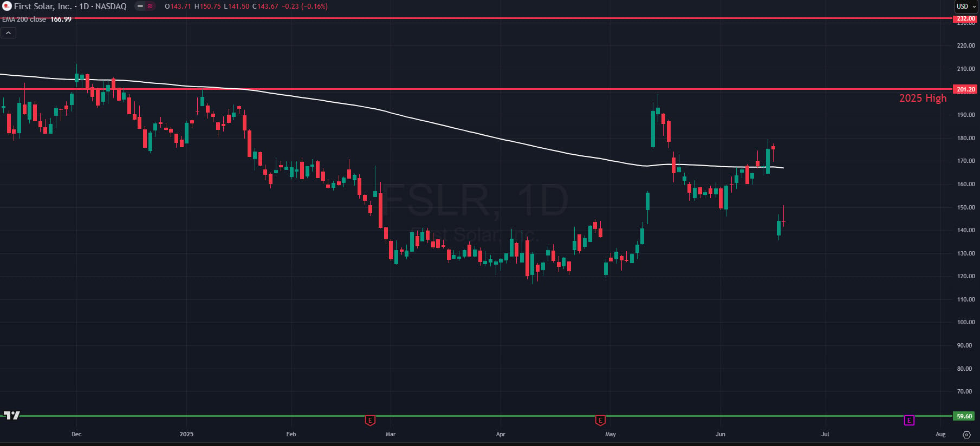Select the red 201.20 price label
980x446 pixels.
966,89
